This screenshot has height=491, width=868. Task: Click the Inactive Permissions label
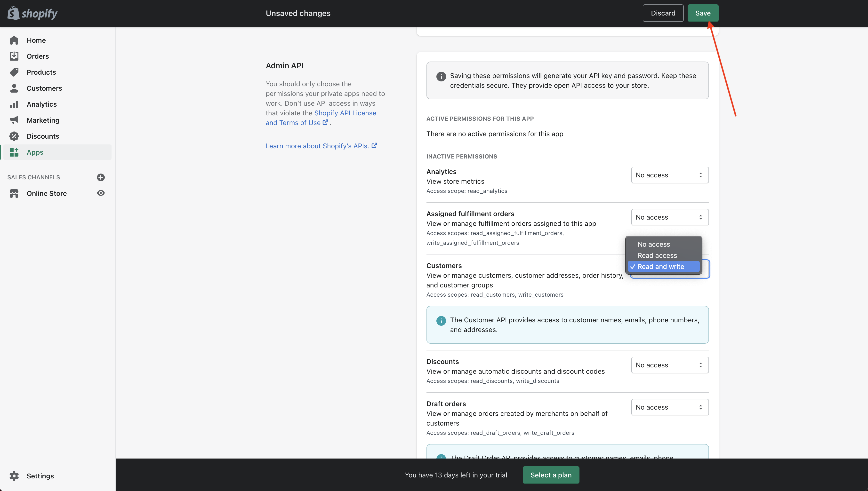tap(461, 156)
